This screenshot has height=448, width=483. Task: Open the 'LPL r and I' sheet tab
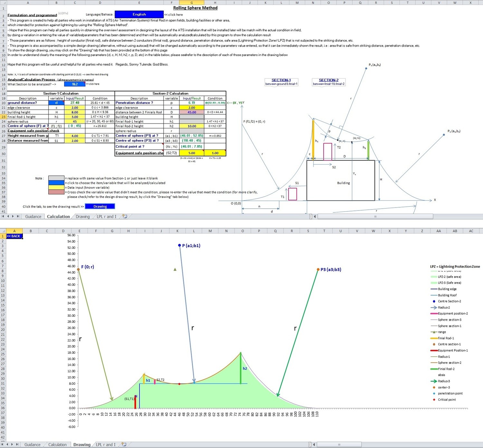point(106,217)
